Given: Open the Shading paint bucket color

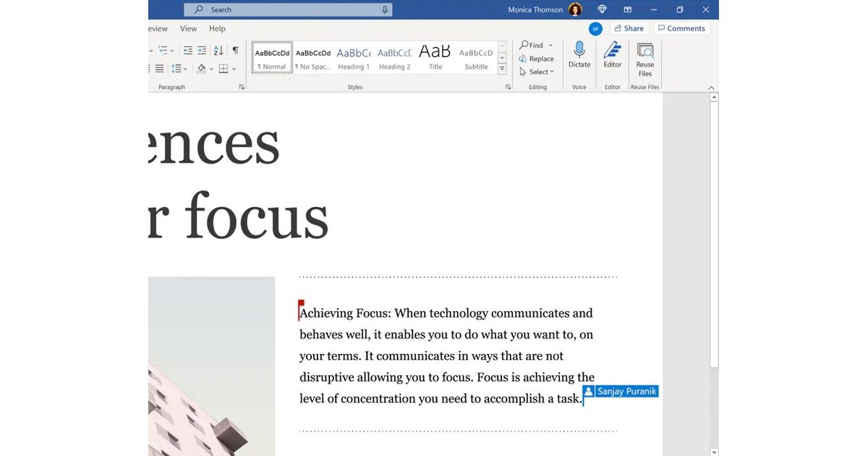Looking at the screenshot, I should click(202, 69).
